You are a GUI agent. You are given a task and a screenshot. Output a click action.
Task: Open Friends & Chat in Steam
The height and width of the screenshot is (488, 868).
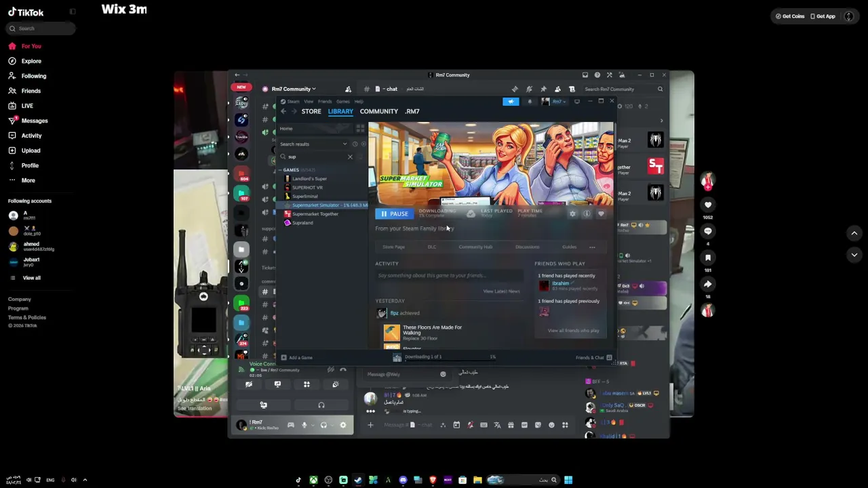(593, 357)
